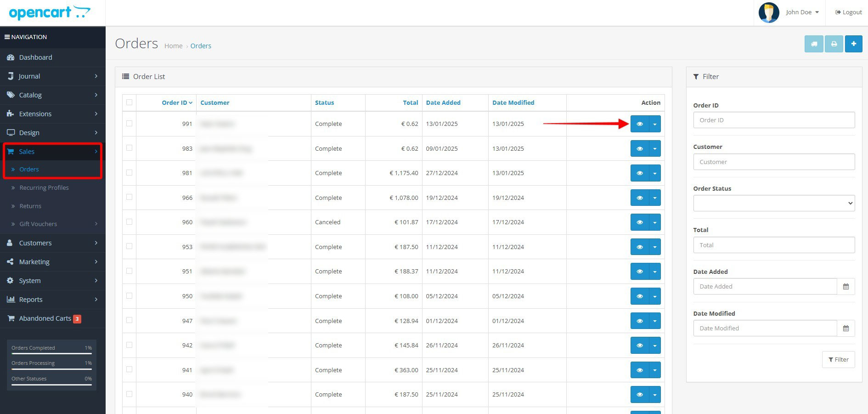This screenshot has height=414, width=868.
Task: Open the action dropdown arrow for order 953
Action: [x=655, y=247]
